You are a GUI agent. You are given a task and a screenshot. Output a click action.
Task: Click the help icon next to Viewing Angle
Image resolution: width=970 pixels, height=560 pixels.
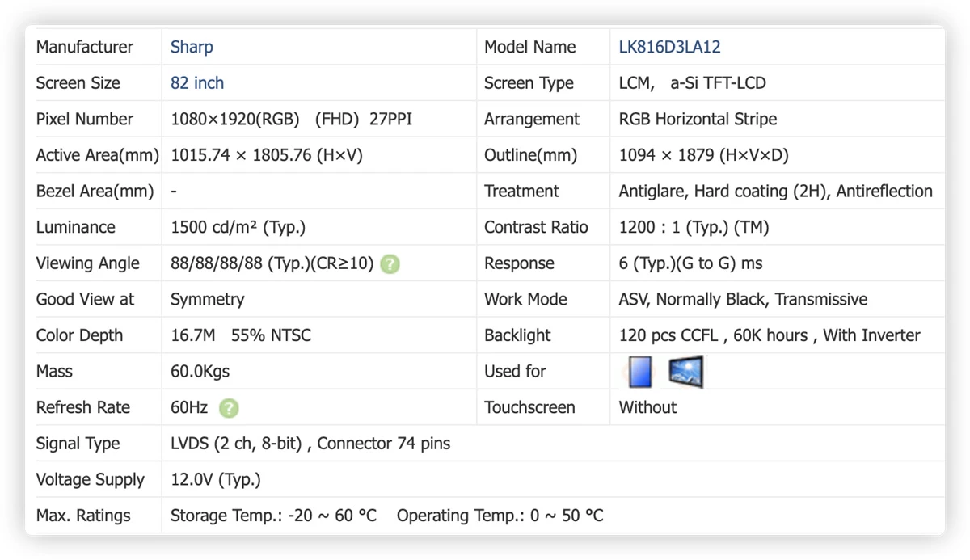click(x=390, y=263)
